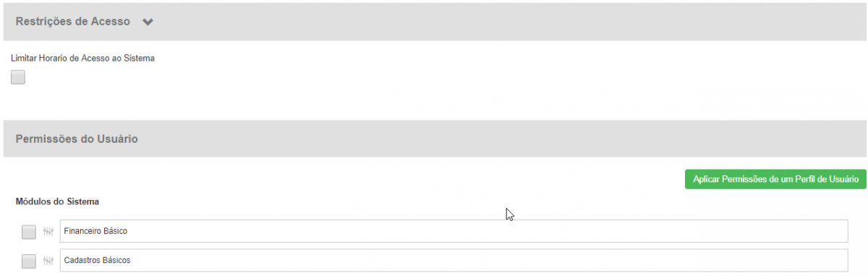
Task: Focus the Cadastros Básicos text field
Action: point(454,260)
